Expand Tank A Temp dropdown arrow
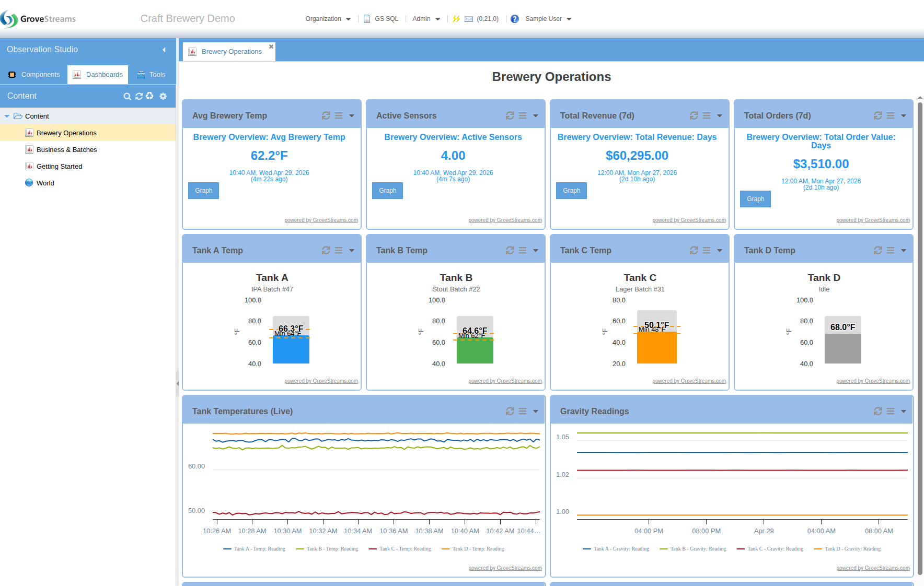The image size is (924, 586). (x=352, y=250)
